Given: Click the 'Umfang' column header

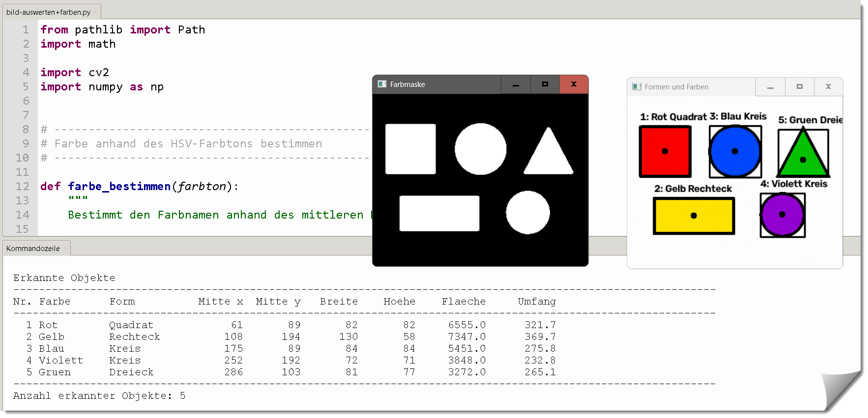Looking at the screenshot, I should pyautogui.click(x=537, y=302).
